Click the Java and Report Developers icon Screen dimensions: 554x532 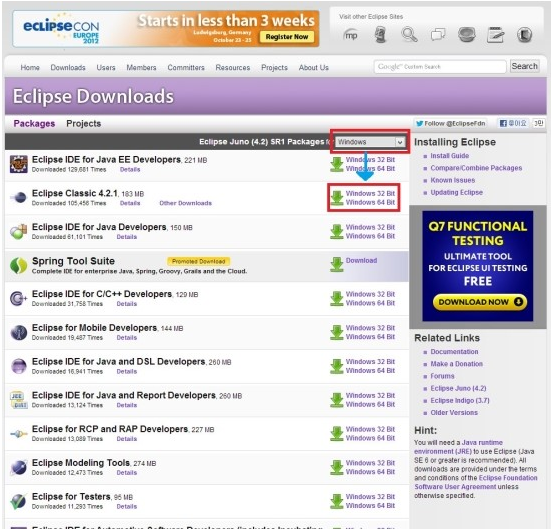pos(19,400)
